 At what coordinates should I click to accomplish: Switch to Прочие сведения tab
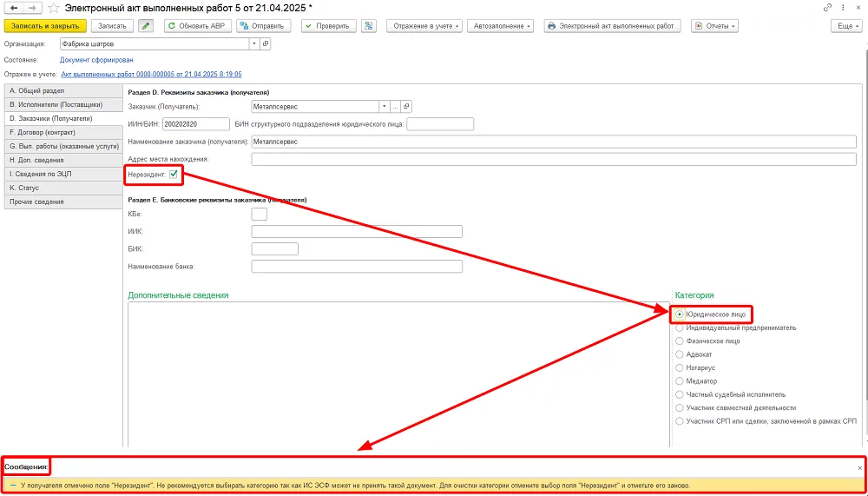pos(63,202)
